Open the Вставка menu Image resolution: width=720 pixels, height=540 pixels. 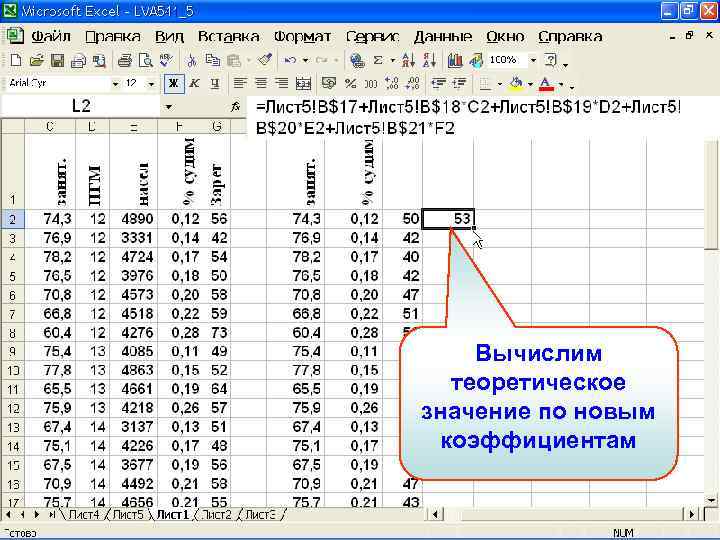(229, 36)
